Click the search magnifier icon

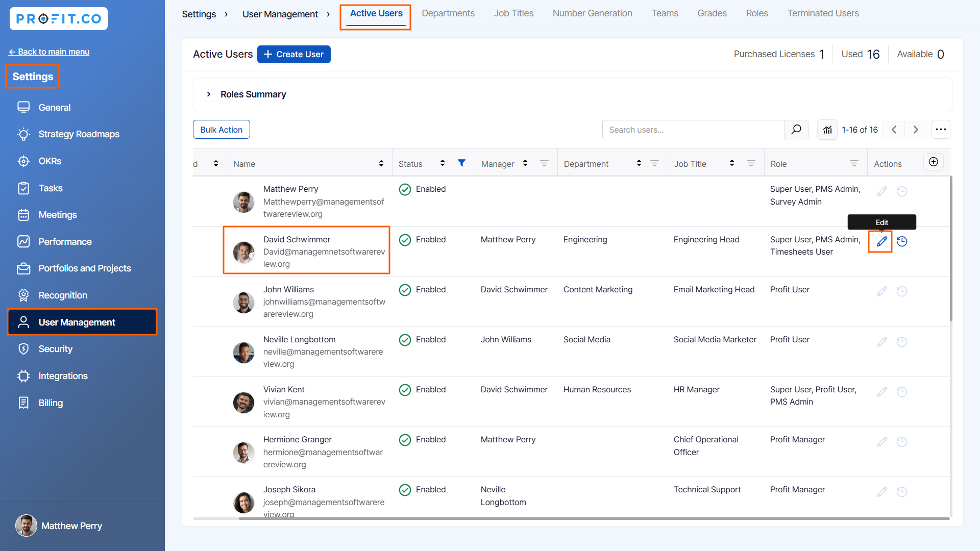796,130
